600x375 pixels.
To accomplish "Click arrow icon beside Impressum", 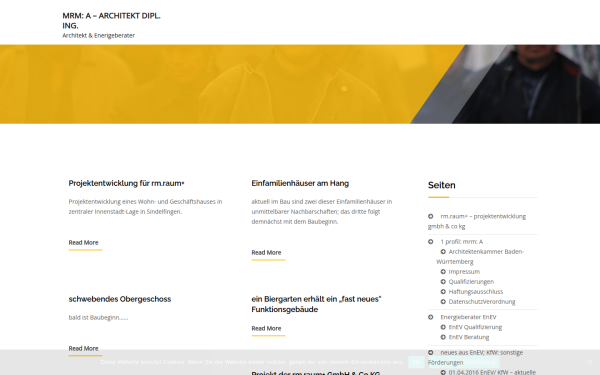I will pos(443,272).
